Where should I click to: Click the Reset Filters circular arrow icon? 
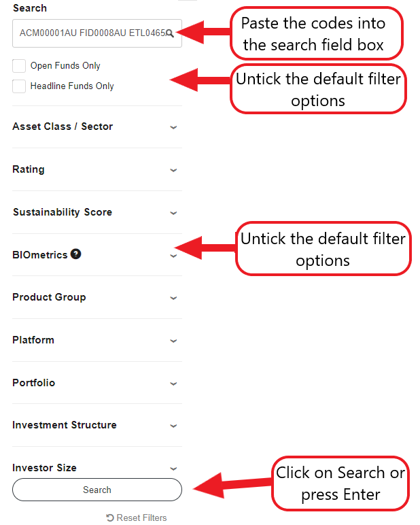point(110,518)
